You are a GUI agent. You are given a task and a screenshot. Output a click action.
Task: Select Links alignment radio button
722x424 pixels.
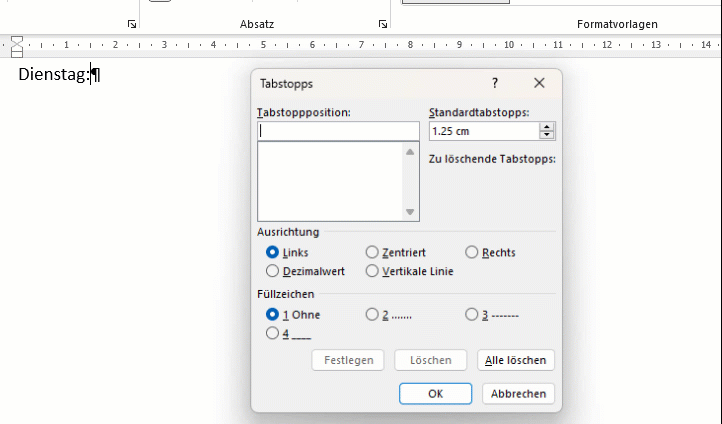tap(272, 253)
